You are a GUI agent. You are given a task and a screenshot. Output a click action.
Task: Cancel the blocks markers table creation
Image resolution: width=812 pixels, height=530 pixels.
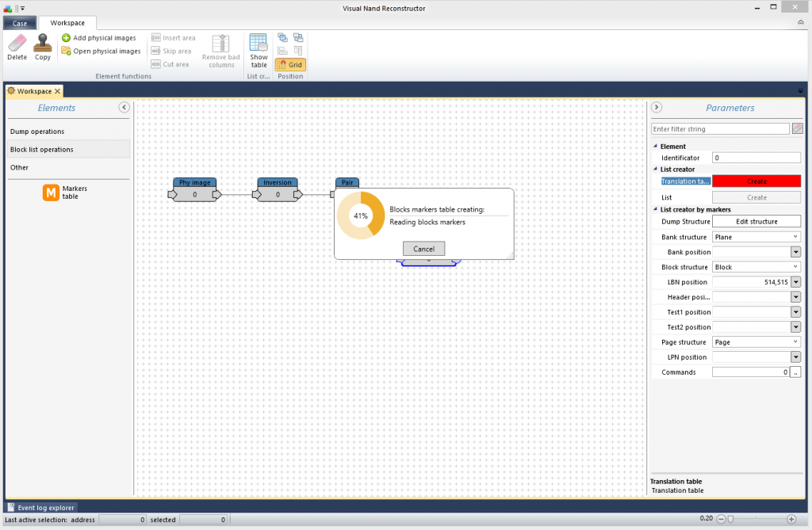click(x=423, y=249)
